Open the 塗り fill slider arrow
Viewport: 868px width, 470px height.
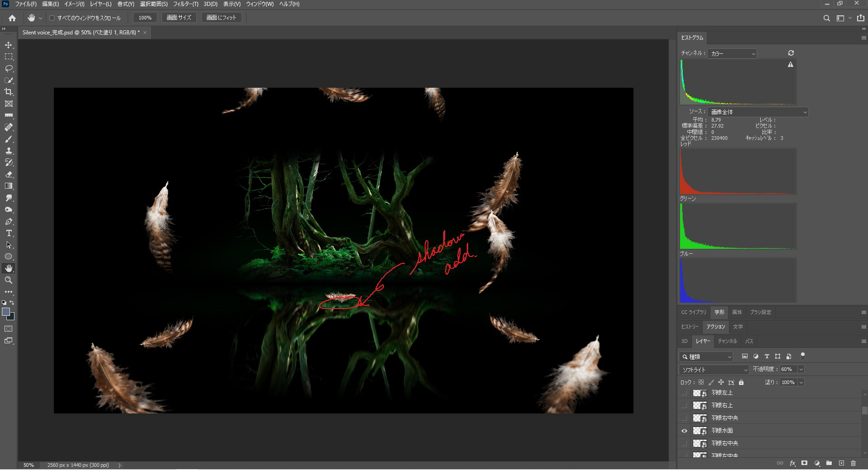801,382
